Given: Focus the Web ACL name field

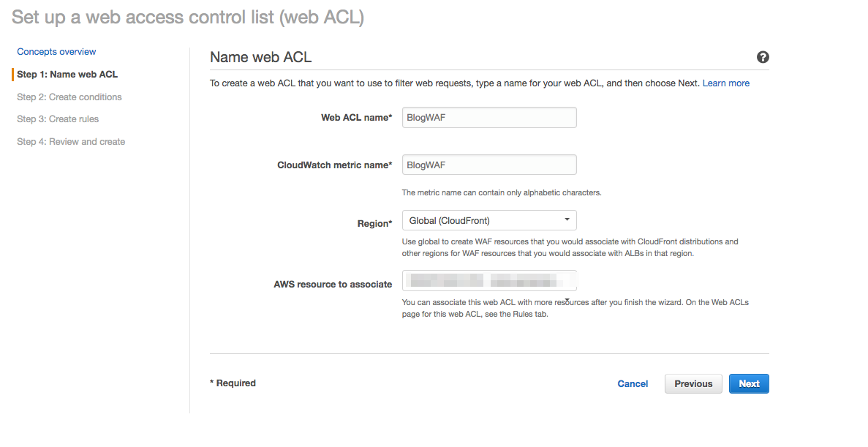Looking at the screenshot, I should click(489, 118).
